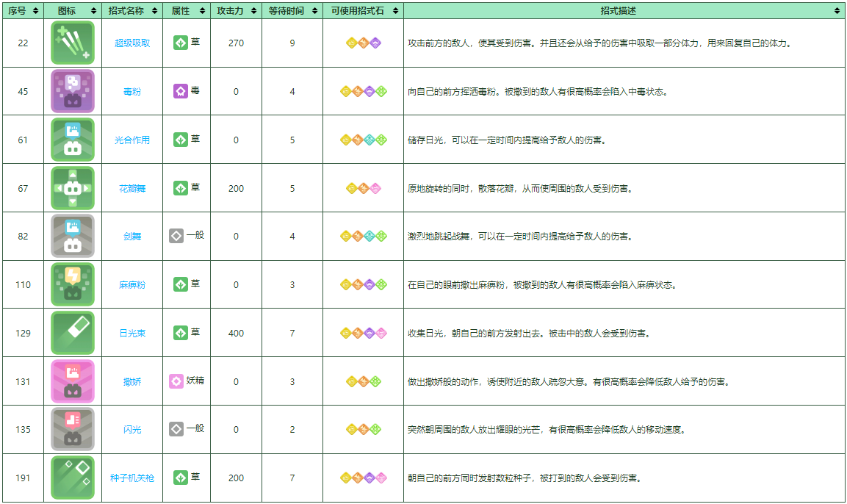Click the grass type icon in 光合作用 row
Image resolution: width=847 pixels, height=504 pixels.
(181, 140)
